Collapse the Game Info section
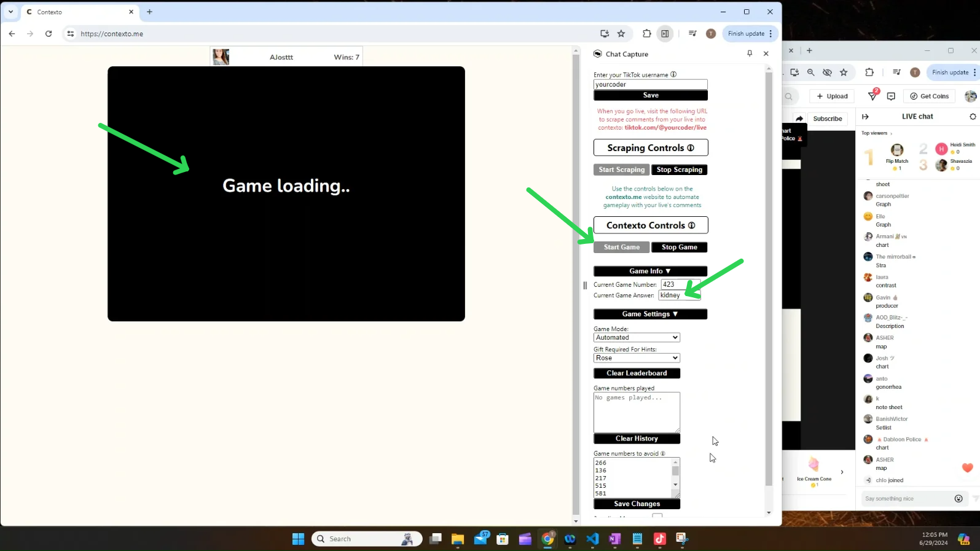 pyautogui.click(x=650, y=271)
